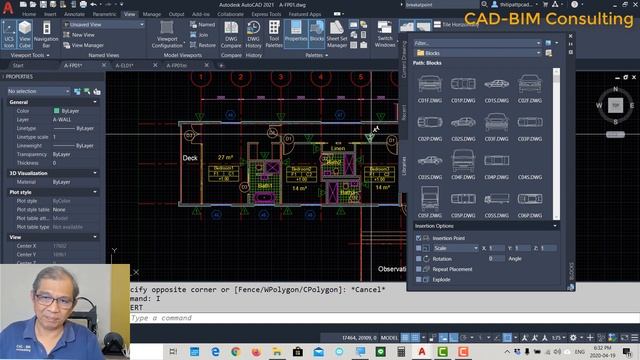Open the Viewport Configuration tool
This screenshot has width=640, height=360.
tap(167, 35)
